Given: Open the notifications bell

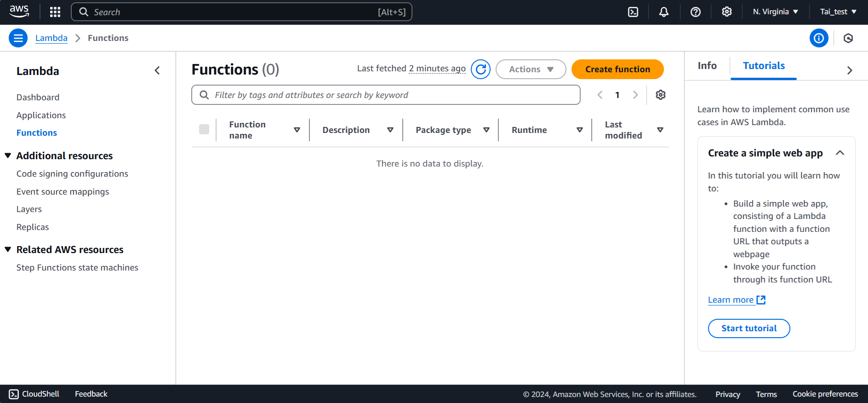Looking at the screenshot, I should tap(664, 12).
